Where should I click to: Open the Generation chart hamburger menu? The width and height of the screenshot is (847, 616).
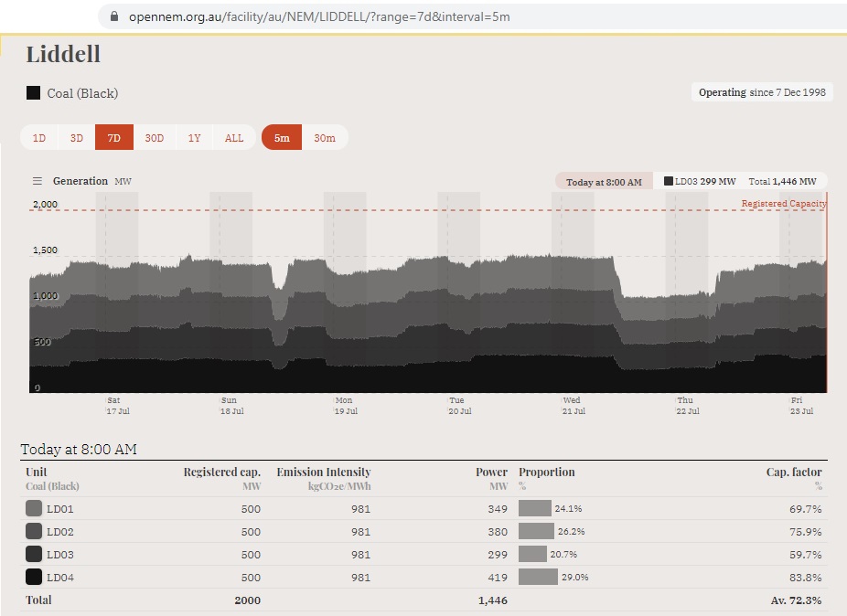(x=38, y=181)
